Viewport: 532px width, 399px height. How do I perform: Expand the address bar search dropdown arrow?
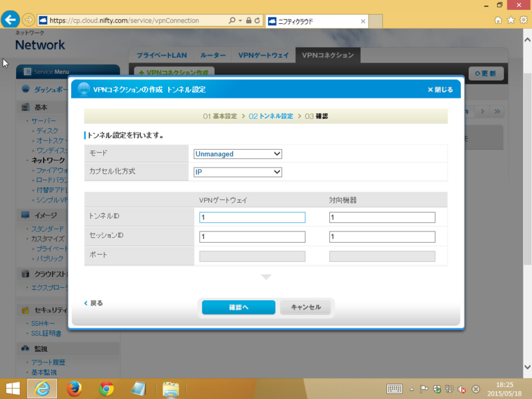tap(240, 21)
